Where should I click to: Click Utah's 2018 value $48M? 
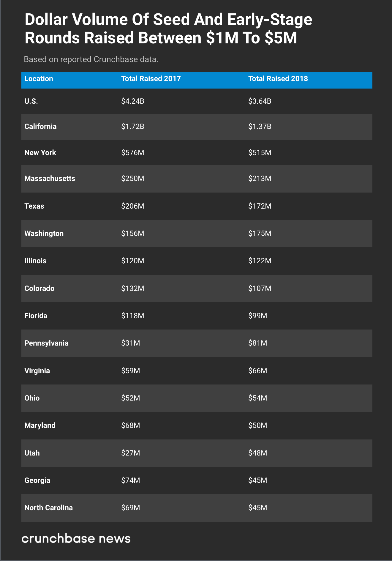click(257, 453)
